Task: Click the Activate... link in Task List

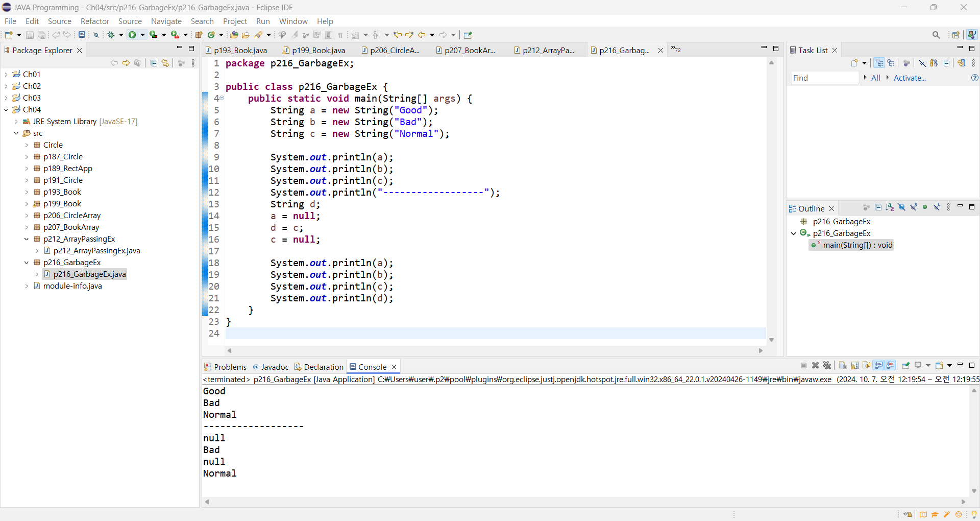Action: (910, 78)
